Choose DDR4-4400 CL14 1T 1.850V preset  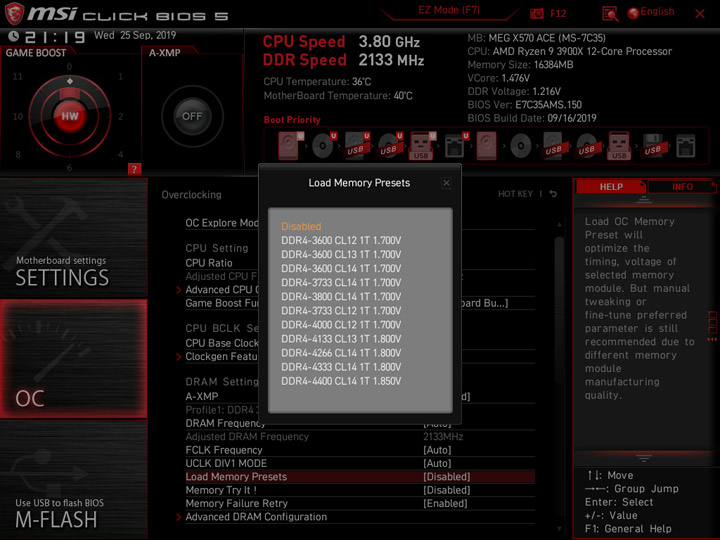(341, 381)
